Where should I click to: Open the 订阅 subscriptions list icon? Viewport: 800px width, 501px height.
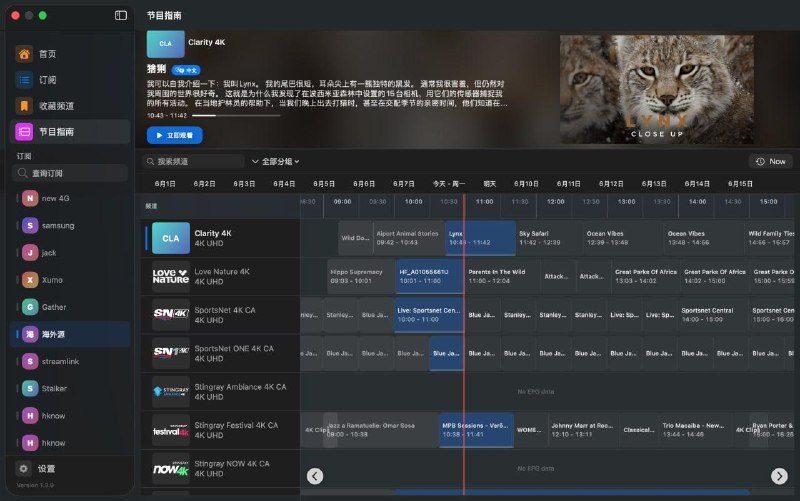tap(24, 80)
